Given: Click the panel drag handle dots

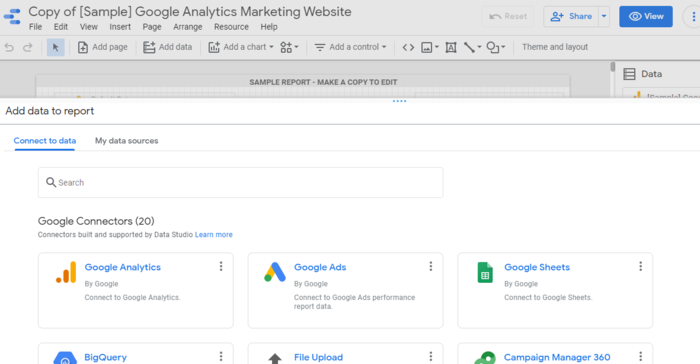Looking at the screenshot, I should click(399, 101).
